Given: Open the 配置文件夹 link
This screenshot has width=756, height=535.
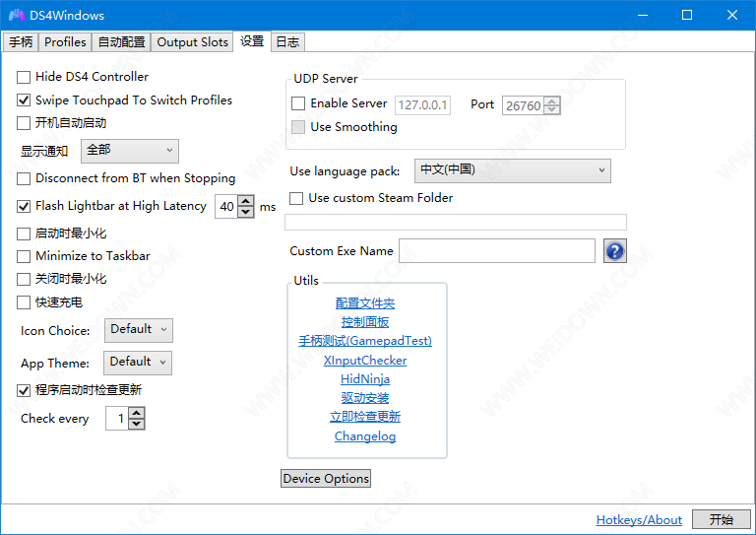Looking at the screenshot, I should click(365, 303).
